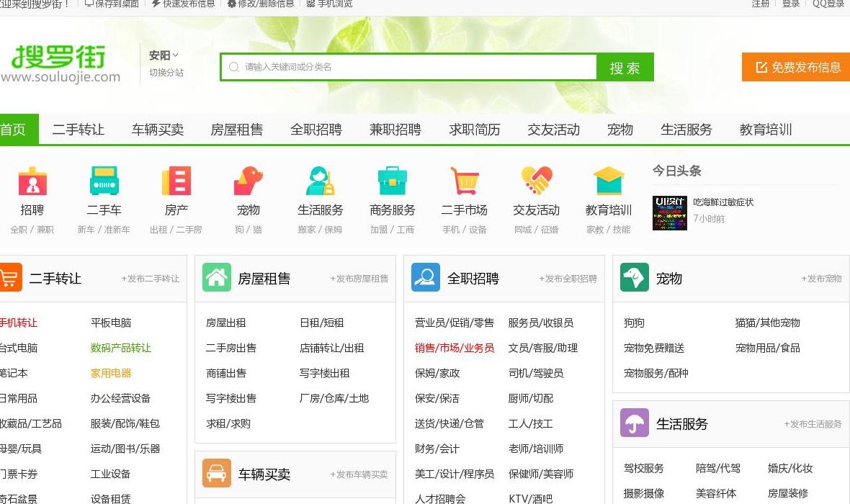
Task: Open the 交友活动 navigation tab
Action: coord(554,130)
